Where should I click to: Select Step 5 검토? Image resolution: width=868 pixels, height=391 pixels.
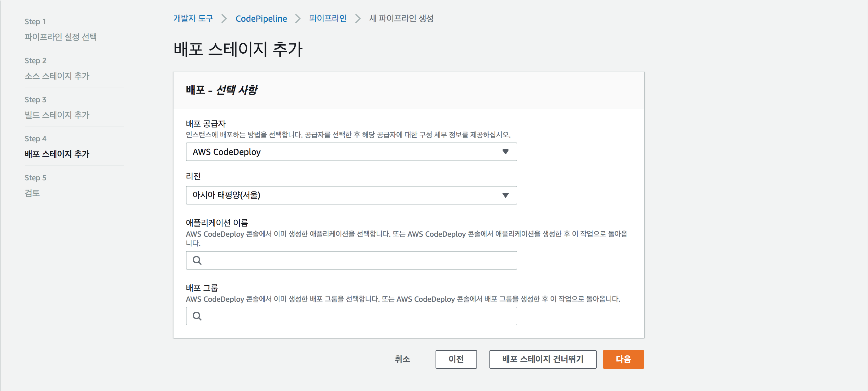[35, 186]
